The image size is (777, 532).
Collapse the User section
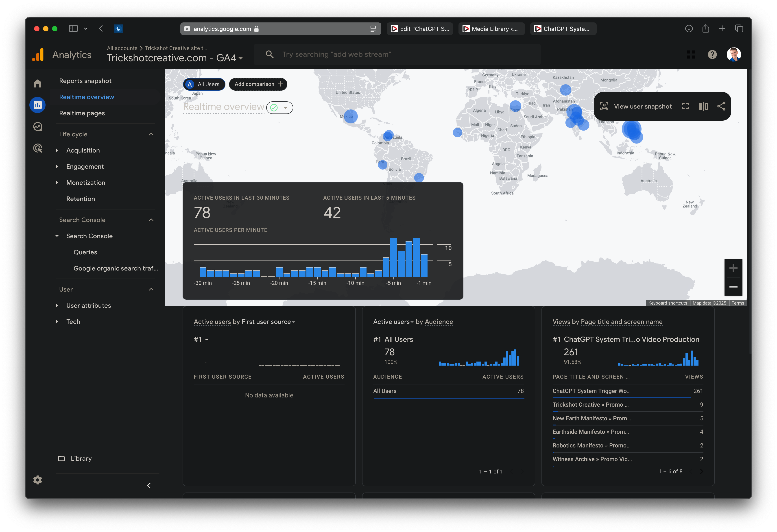(x=151, y=289)
